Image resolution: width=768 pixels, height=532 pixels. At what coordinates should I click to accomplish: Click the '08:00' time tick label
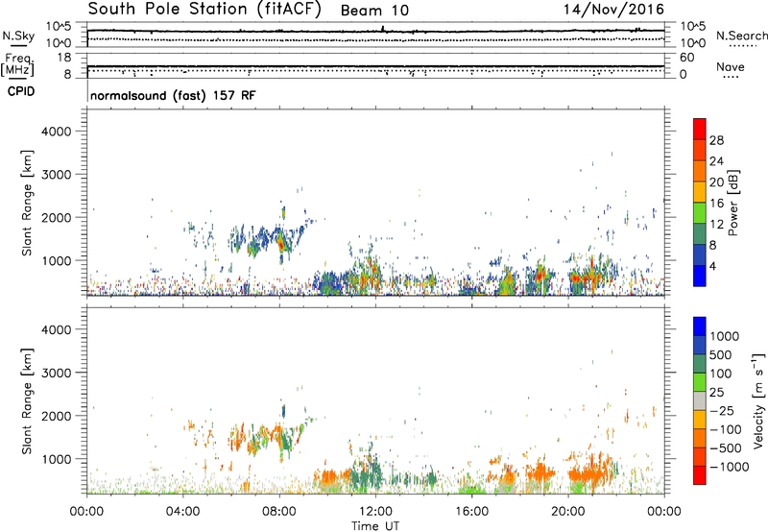pyautogui.click(x=279, y=512)
